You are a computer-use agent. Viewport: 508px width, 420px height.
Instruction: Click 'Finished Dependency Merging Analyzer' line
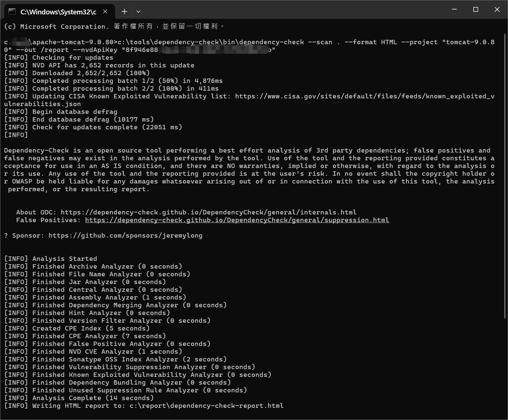[115, 305]
